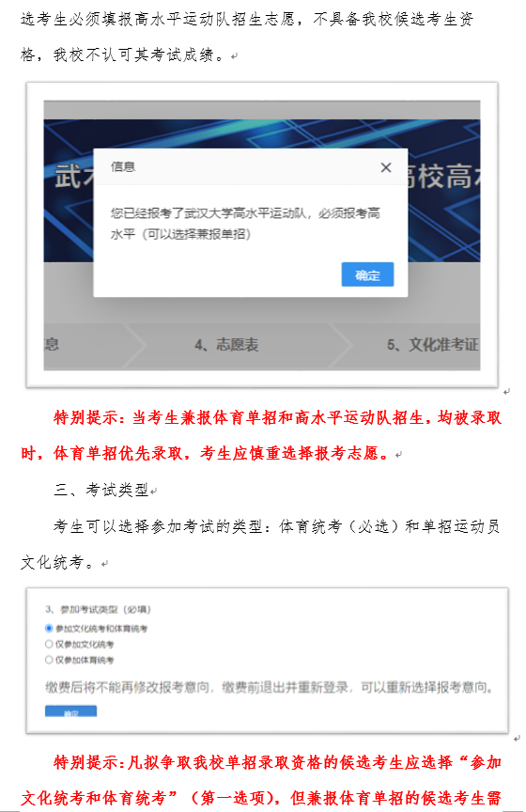Viewport: 526px width, 812px height.
Task: Click the 信息 dialog title
Action: pyautogui.click(x=123, y=166)
